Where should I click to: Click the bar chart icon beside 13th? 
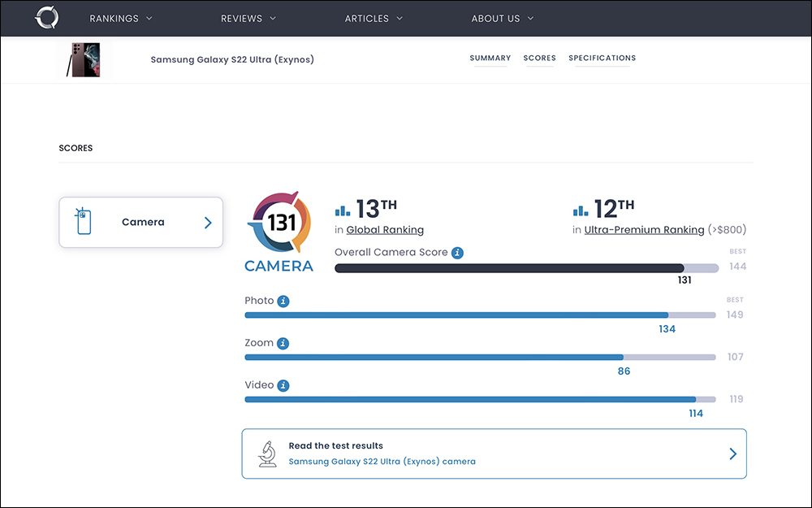coord(343,211)
